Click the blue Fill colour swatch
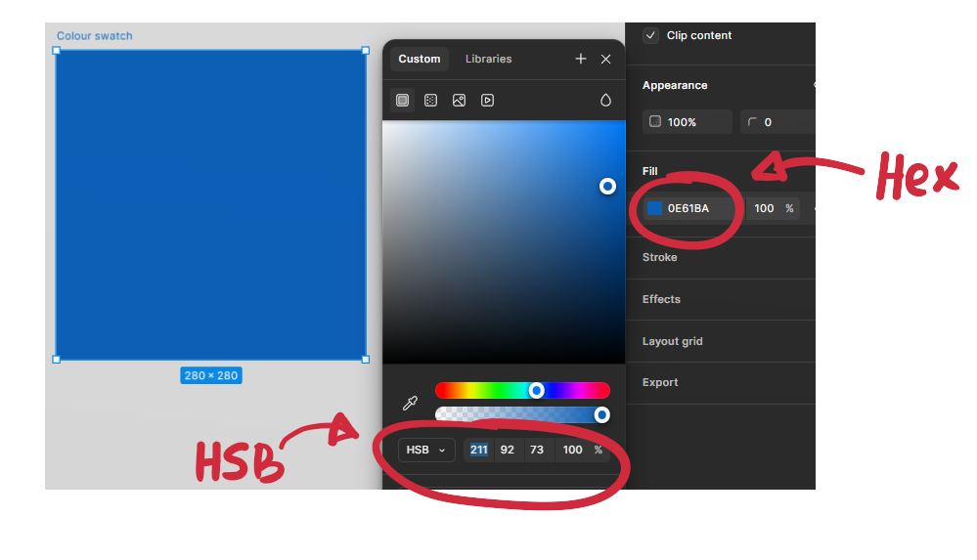 tap(654, 208)
